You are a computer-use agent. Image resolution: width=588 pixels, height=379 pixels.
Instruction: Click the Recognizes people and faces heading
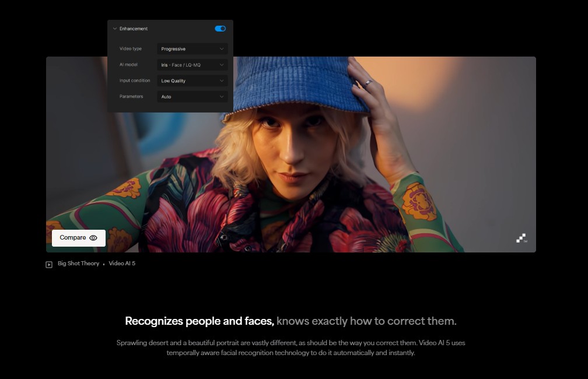tap(290, 321)
